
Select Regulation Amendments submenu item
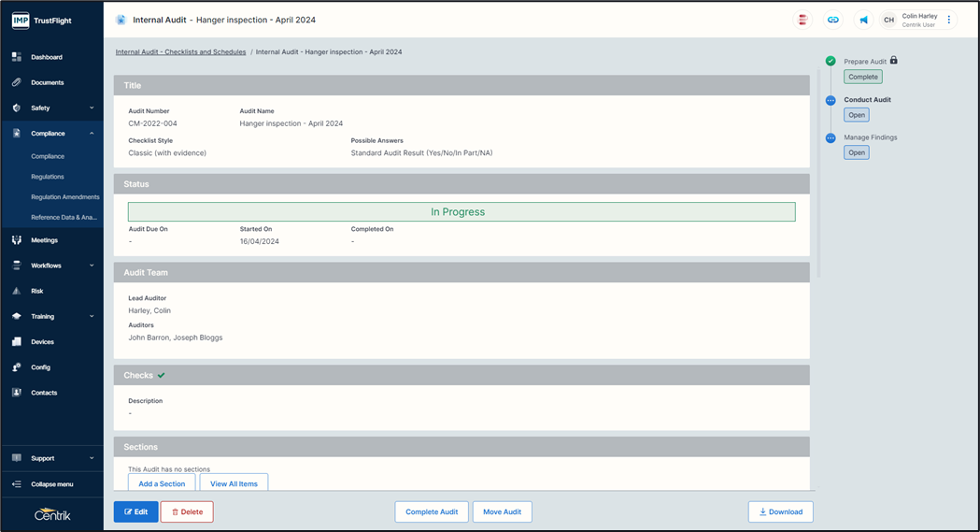[x=64, y=197]
